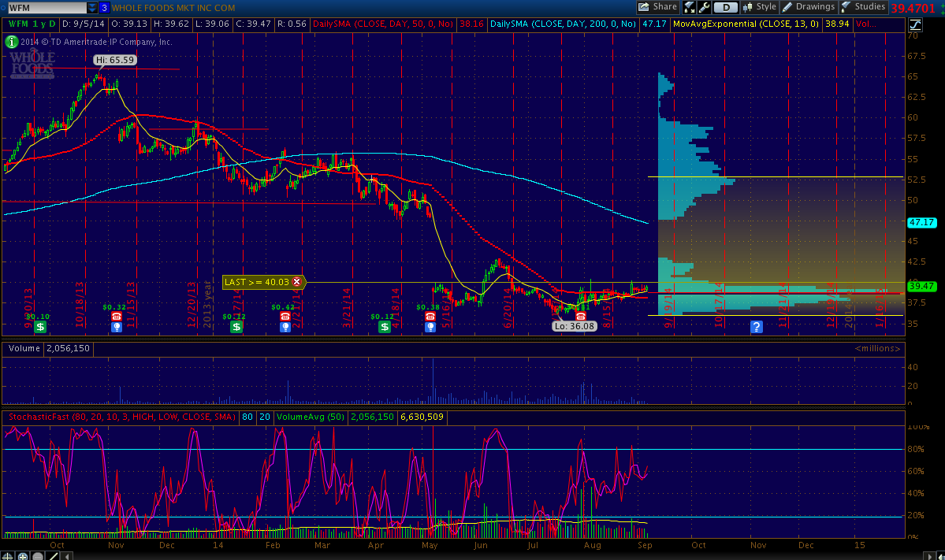Click the blue number 3 link badge
This screenshot has width=945, height=560.
[x=103, y=7]
